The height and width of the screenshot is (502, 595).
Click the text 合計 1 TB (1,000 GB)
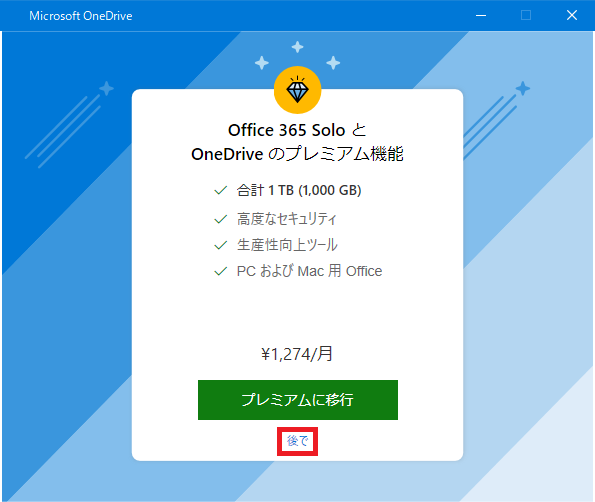299,190
